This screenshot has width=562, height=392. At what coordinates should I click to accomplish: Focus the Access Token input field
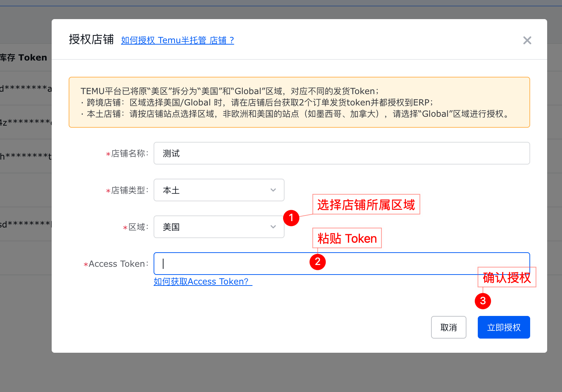pos(342,264)
